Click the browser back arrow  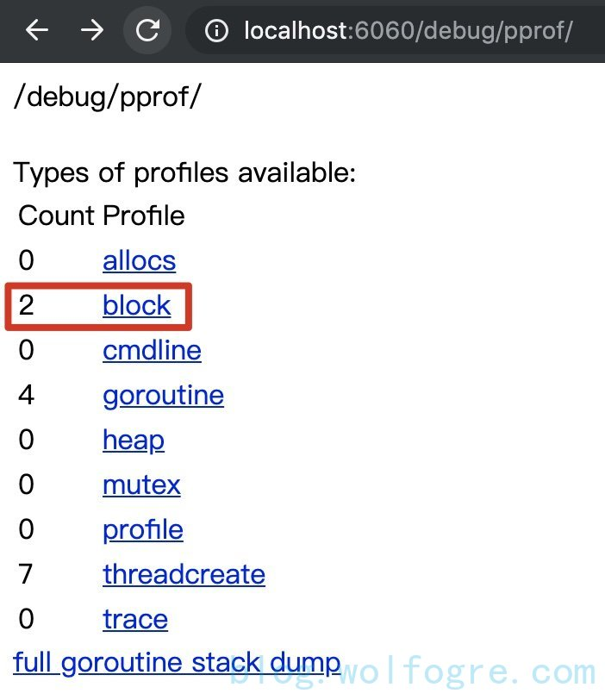coord(36,31)
